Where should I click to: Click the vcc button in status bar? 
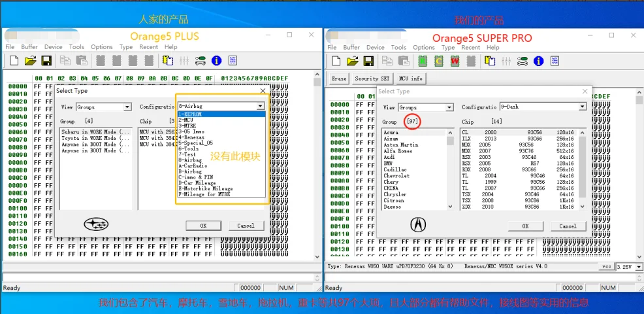click(x=606, y=267)
